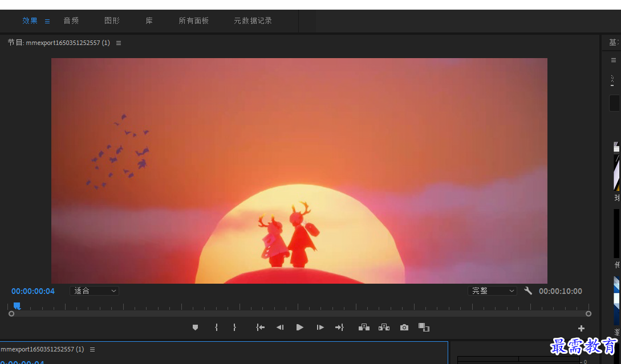Open the timeline sequence panel menu
The height and width of the screenshot is (364, 621).
pyautogui.click(x=92, y=349)
